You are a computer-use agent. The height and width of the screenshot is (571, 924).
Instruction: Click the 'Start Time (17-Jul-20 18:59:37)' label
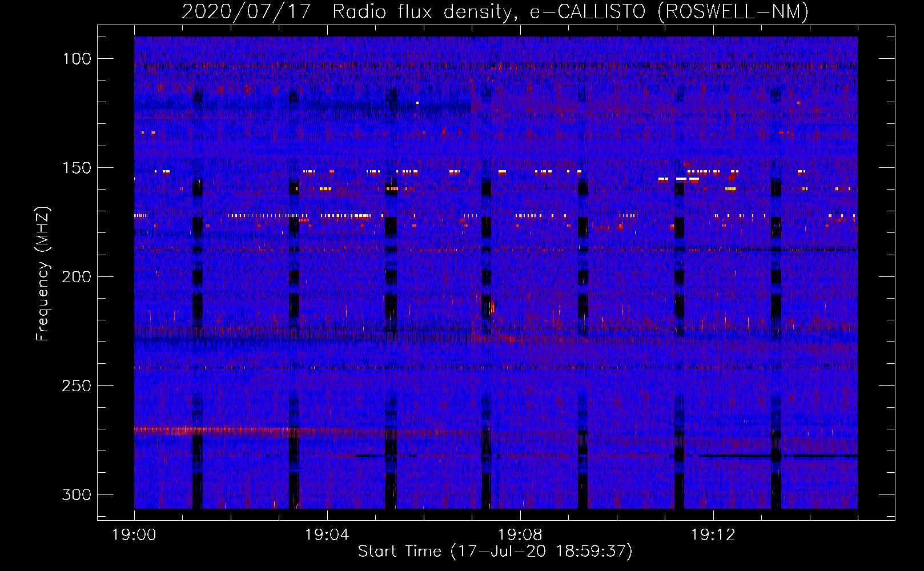495,552
